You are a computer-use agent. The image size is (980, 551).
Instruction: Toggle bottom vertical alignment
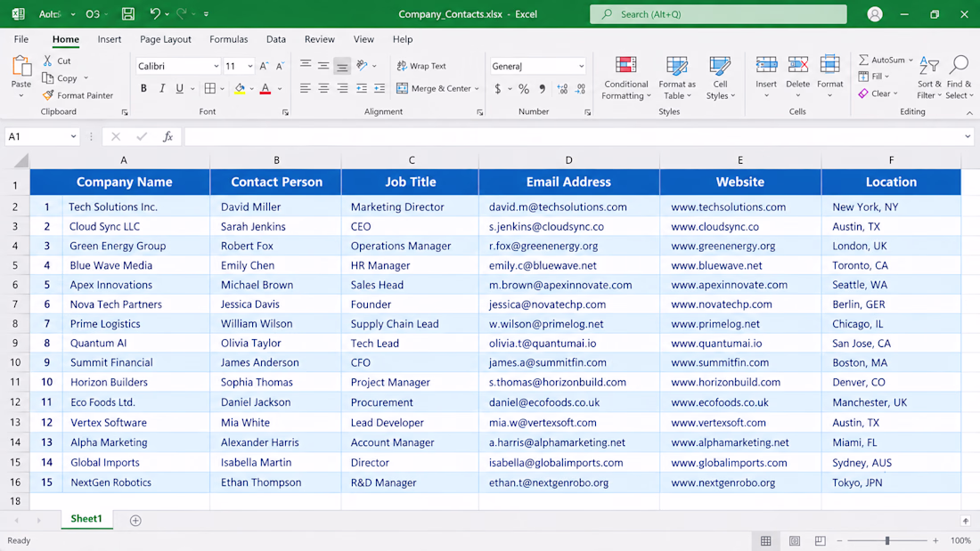[342, 65]
